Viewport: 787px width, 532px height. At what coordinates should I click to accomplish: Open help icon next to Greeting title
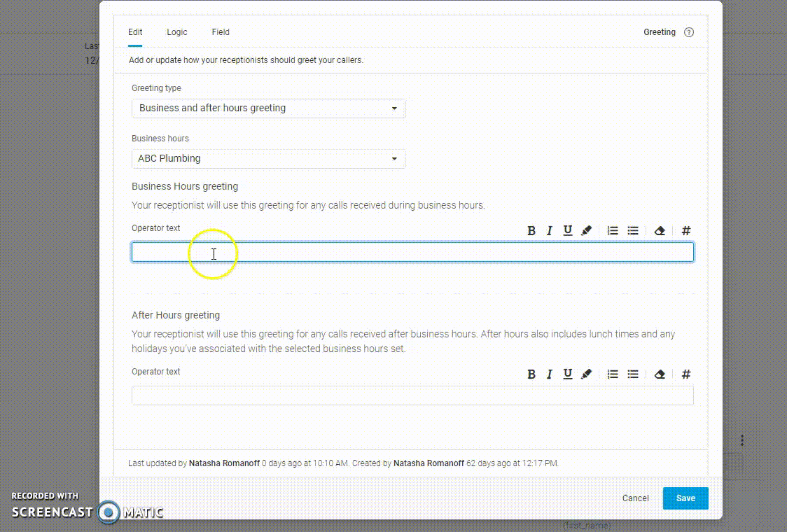click(689, 32)
